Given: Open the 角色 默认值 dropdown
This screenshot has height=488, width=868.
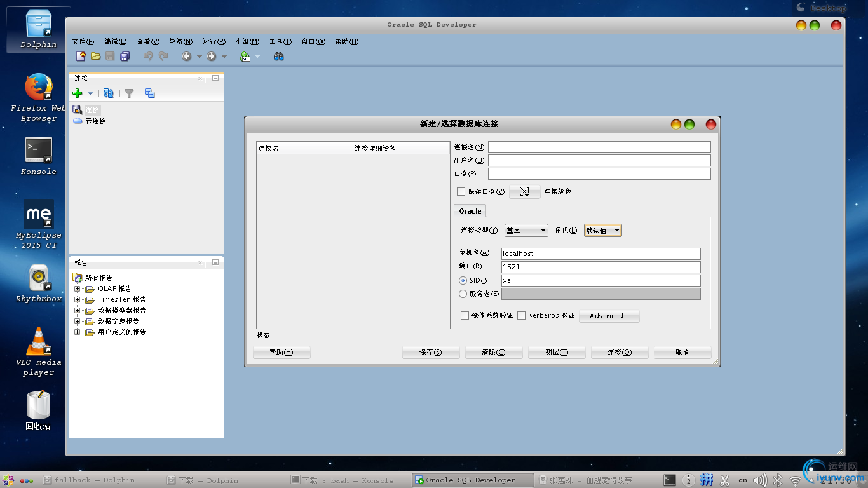Looking at the screenshot, I should [x=602, y=230].
